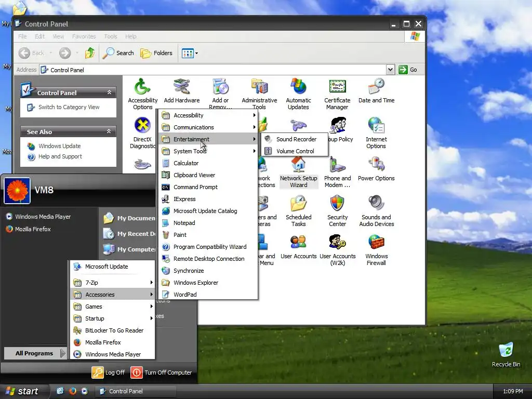Image resolution: width=532 pixels, height=399 pixels.
Task: Open Remote Desktop Connection entry
Action: (x=208, y=259)
